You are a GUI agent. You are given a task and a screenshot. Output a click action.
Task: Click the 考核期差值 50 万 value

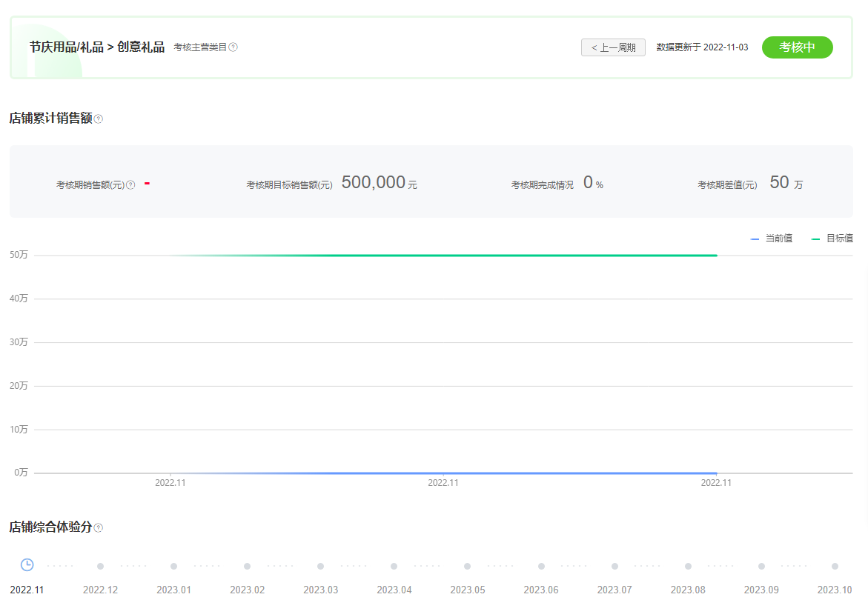(x=786, y=183)
